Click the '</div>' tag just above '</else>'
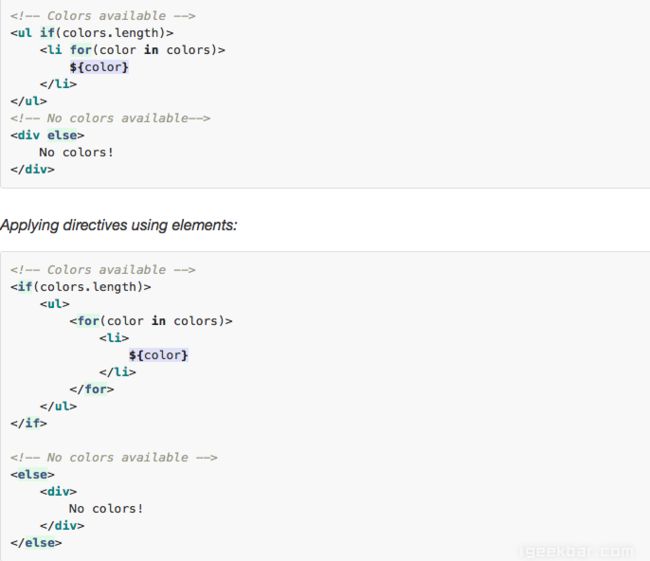This screenshot has height=561, width=650. tap(62, 525)
